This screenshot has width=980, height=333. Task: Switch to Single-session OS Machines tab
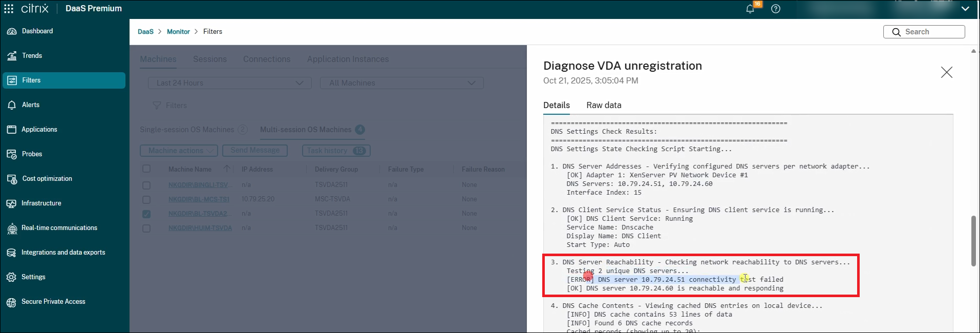[194, 130]
